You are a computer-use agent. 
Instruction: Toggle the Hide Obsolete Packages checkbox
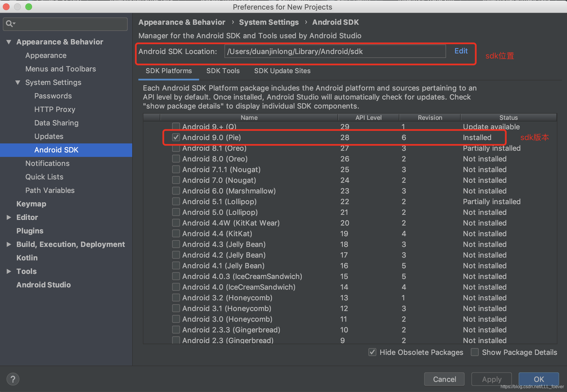tap(372, 352)
